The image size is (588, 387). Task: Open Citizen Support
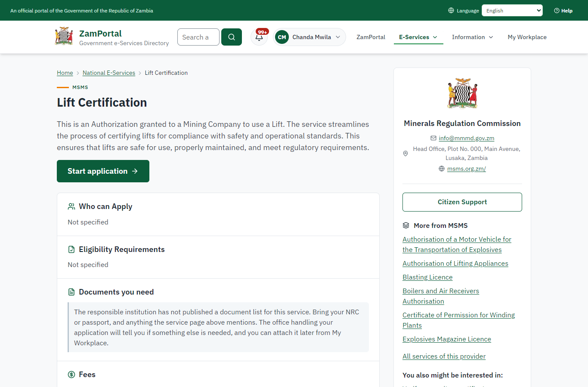coord(462,202)
